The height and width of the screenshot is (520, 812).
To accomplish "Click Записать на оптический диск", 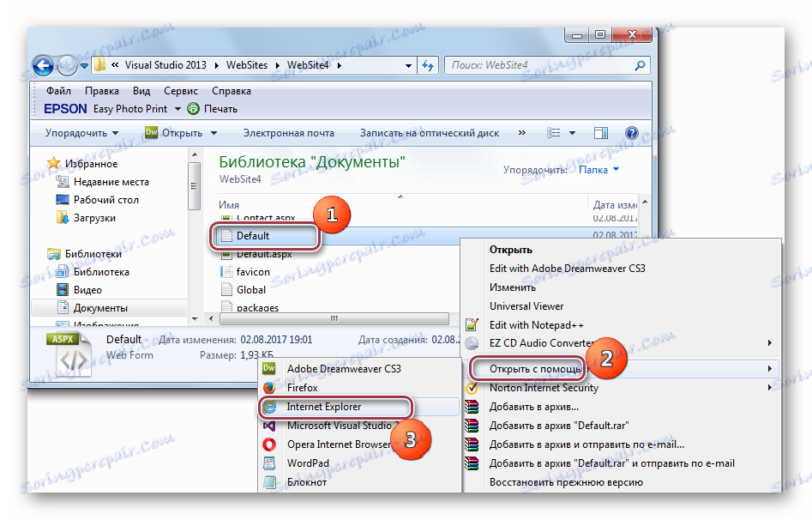I will pos(429,134).
